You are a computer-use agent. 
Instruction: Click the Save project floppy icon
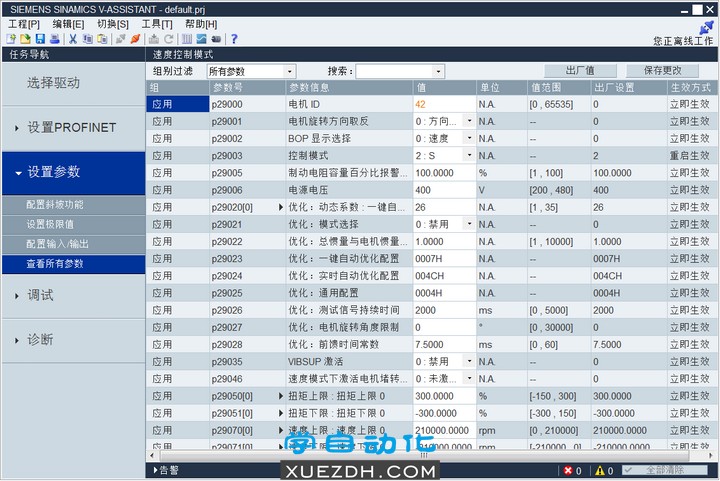[40, 39]
